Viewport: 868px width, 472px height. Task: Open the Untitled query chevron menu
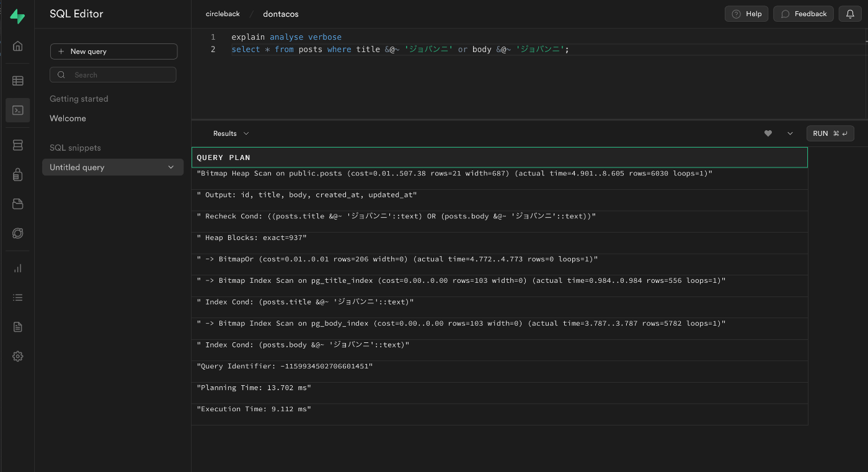[x=171, y=167]
